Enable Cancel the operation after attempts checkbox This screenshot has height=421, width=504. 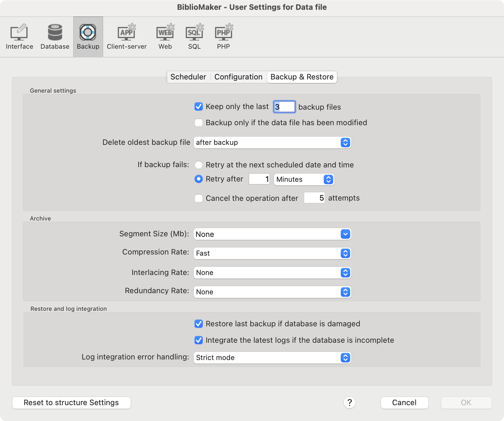(199, 198)
